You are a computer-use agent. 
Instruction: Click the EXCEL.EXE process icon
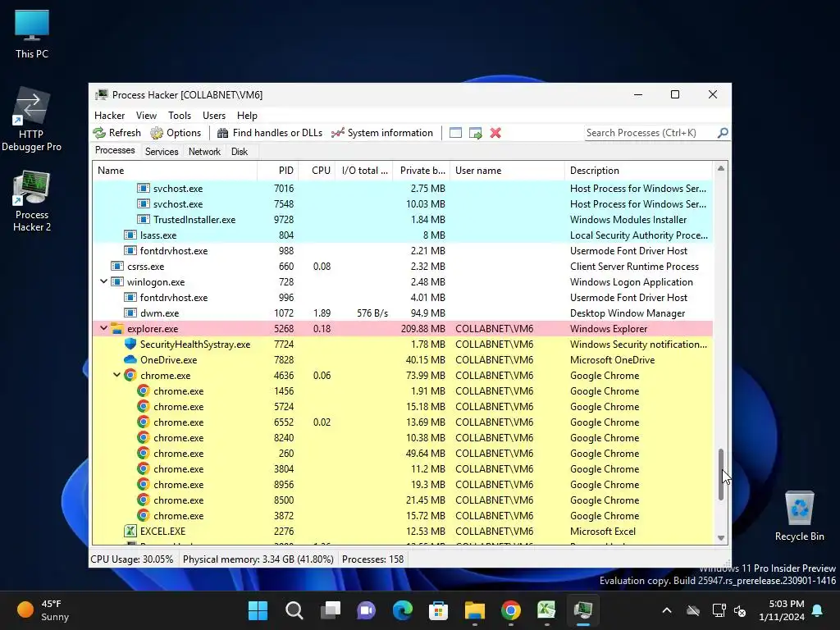(x=130, y=531)
